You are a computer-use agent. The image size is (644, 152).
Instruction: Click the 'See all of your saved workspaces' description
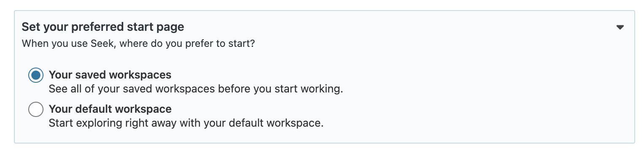[196, 90]
